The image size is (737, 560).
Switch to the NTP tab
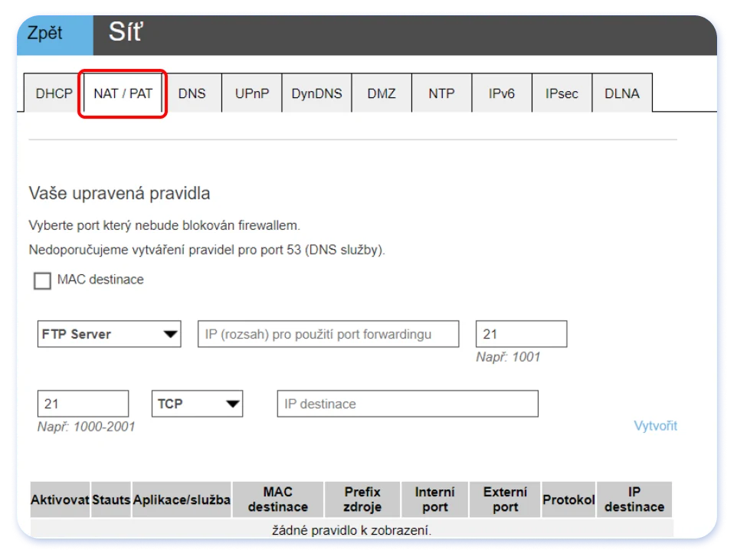click(x=441, y=93)
